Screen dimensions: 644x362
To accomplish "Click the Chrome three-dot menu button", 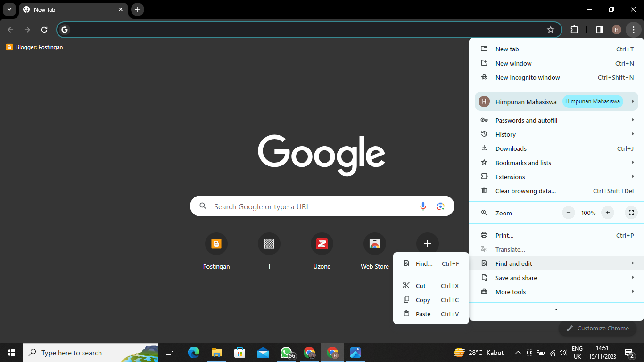I will point(634,30).
